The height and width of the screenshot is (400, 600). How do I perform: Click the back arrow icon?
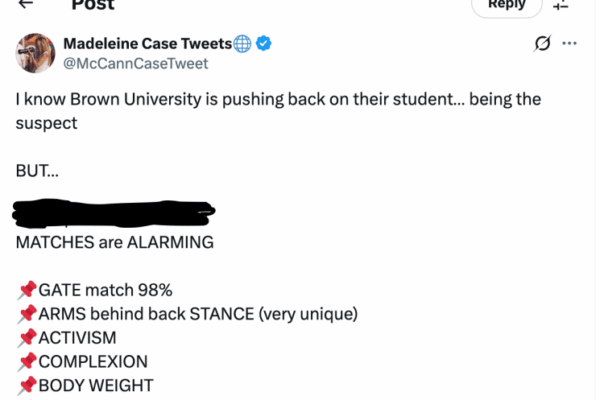tap(26, 4)
